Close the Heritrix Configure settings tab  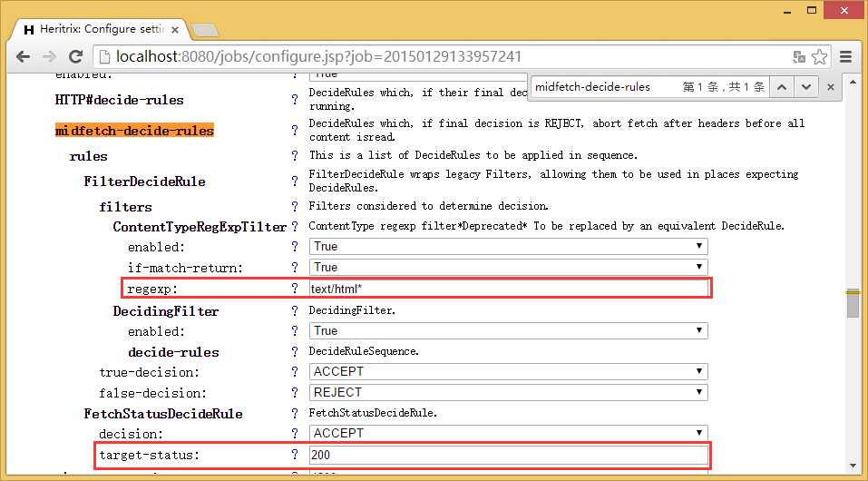click(175, 30)
